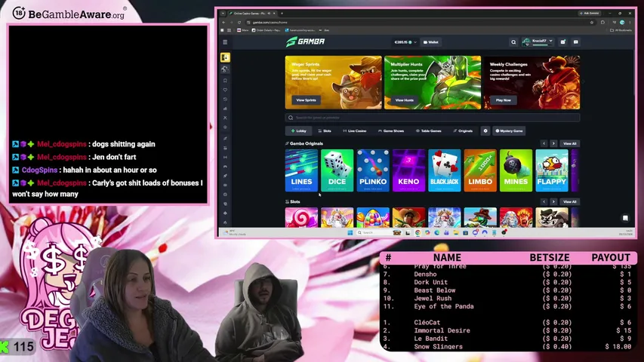Open the Plinko game thumbnail
Viewport: 644px width, 362px height.
373,170
